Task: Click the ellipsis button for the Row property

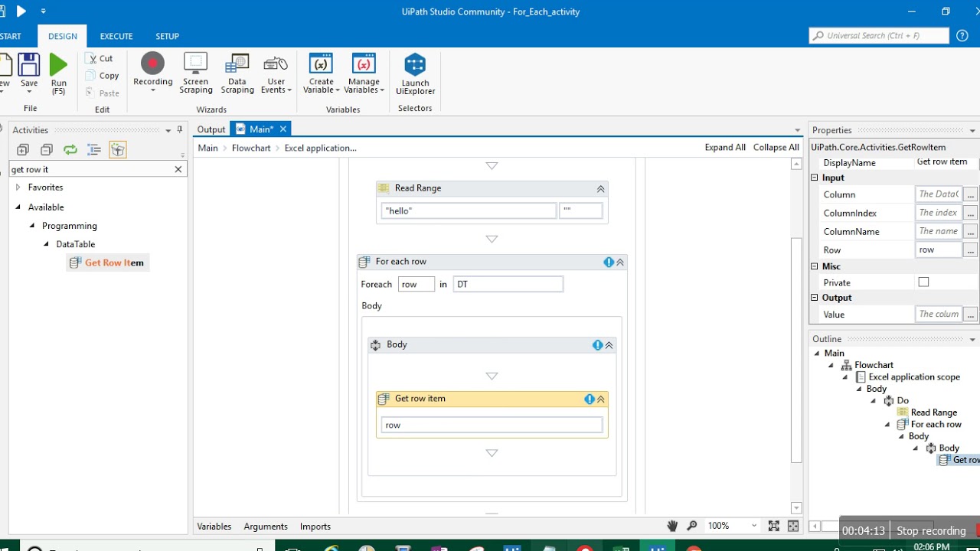Action: pyautogui.click(x=970, y=250)
